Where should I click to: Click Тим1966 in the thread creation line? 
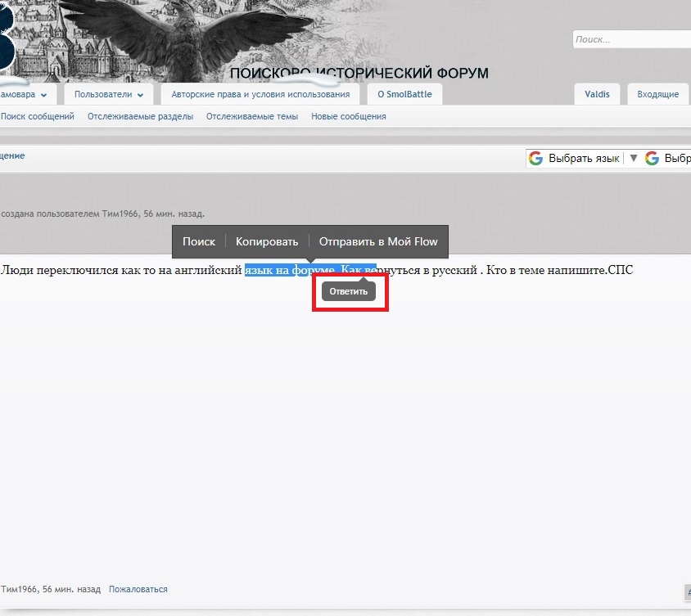120,214
